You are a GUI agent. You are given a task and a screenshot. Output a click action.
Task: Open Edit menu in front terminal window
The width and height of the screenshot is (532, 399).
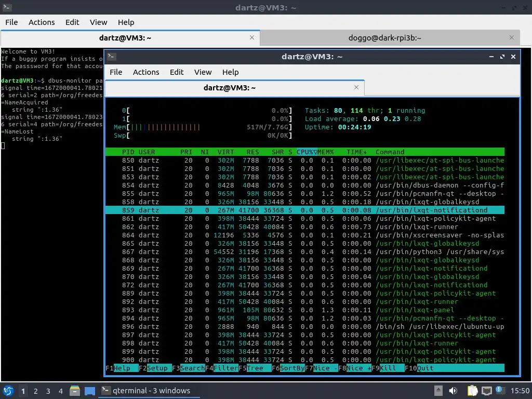[177, 72]
